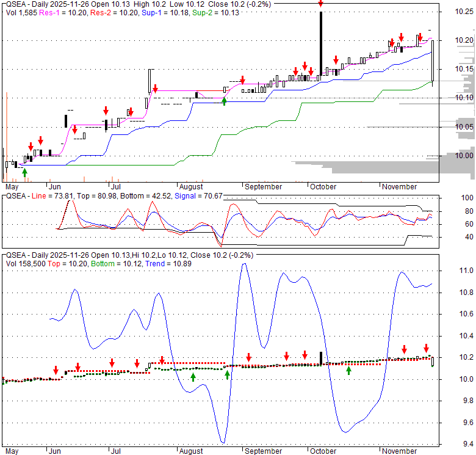Click the last red arrow in November on bottom chart

[x=427, y=348]
